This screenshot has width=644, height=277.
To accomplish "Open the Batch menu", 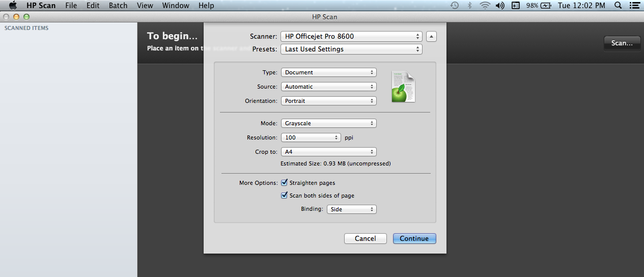I will [x=118, y=6].
